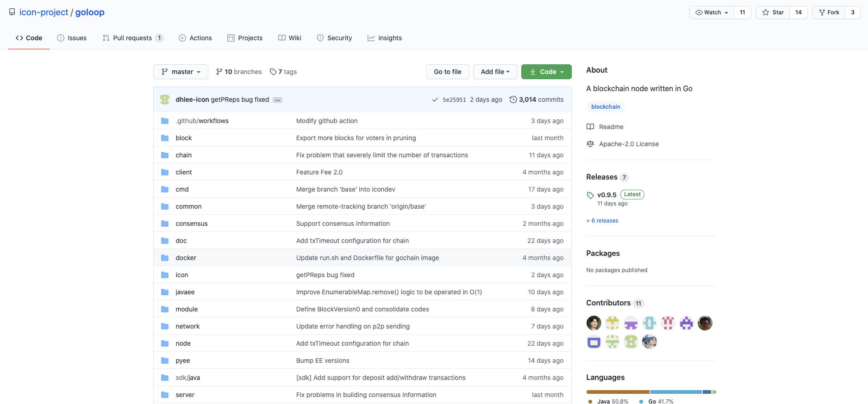Screen dimensions: 868x404
Task: Click the folder icon next to network
Action: pyautogui.click(x=165, y=326)
